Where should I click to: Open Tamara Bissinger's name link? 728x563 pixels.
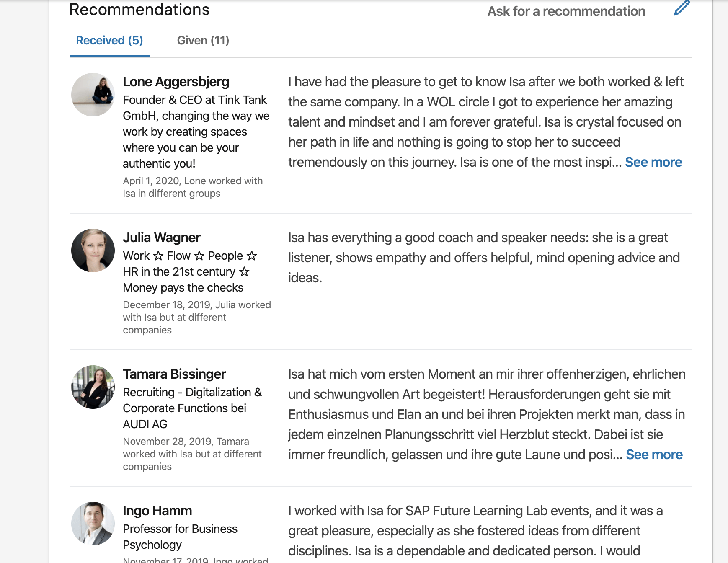tap(174, 374)
